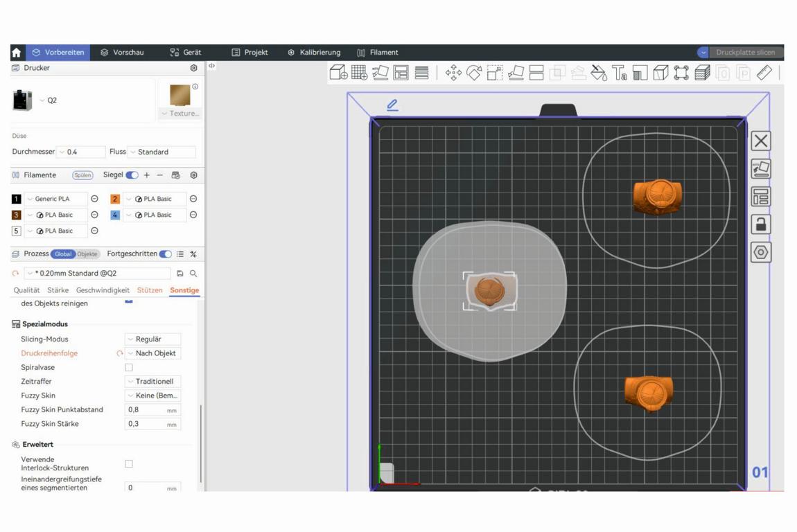Toggle the Fortgeschritten advanced mode switch
The height and width of the screenshot is (532, 797).
point(166,254)
